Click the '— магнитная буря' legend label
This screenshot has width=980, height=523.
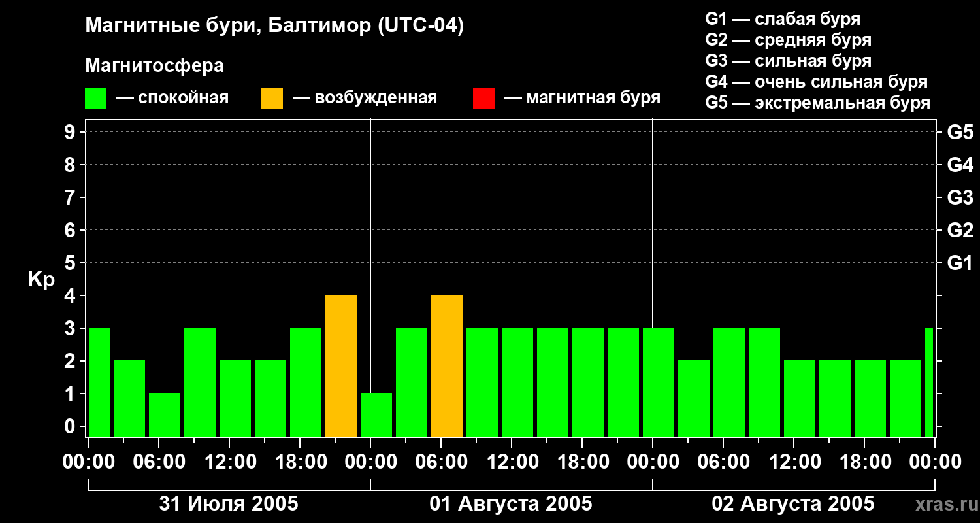[583, 98]
